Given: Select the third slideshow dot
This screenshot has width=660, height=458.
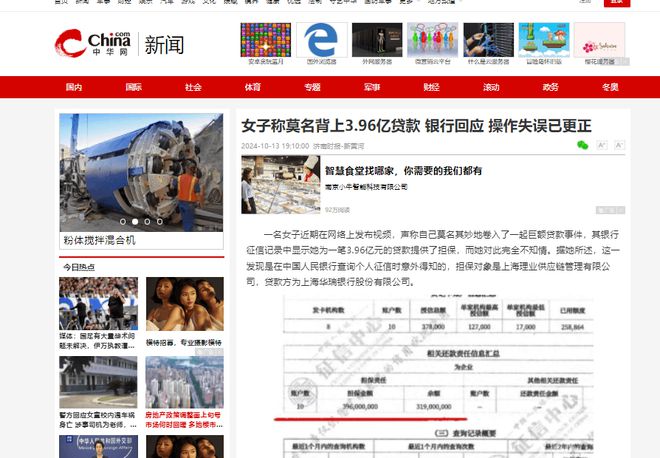Looking at the screenshot, I should [147, 221].
